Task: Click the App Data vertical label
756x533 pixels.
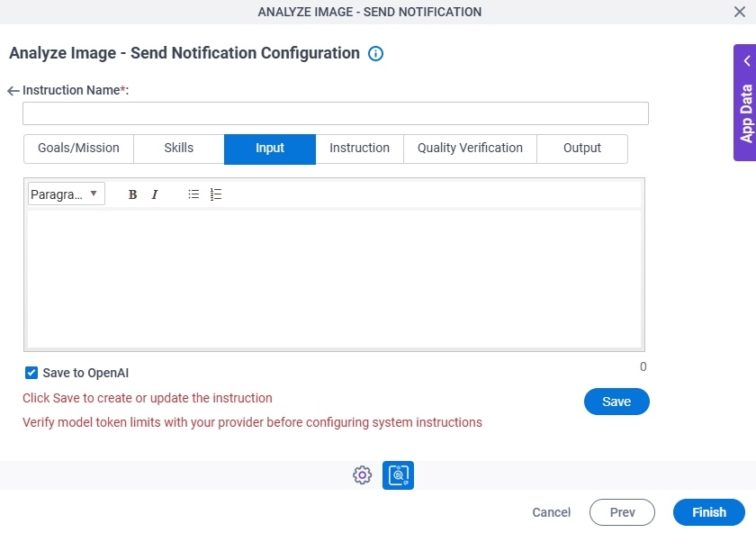Action: (746, 113)
